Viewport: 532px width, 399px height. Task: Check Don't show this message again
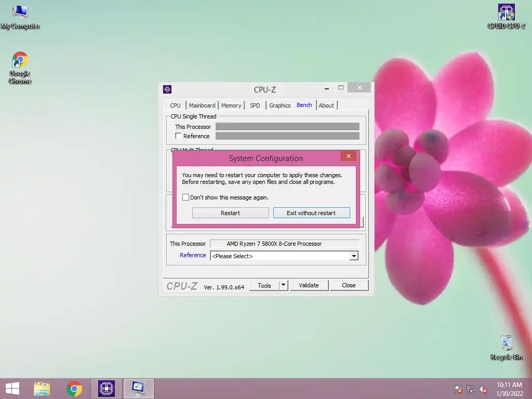[185, 197]
